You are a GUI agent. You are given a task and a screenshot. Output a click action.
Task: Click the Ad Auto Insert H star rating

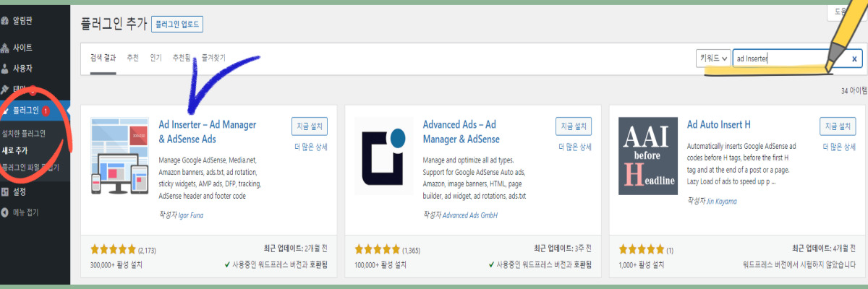(641, 250)
